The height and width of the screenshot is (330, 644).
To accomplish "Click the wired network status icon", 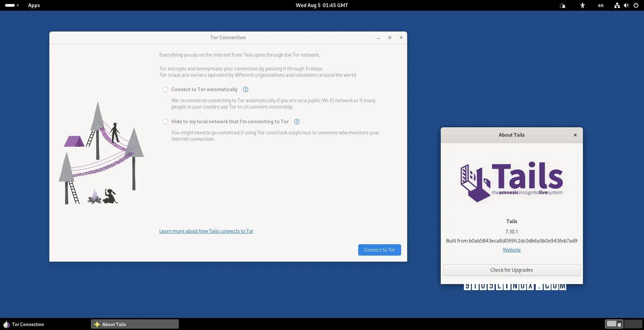I will tap(617, 5).
